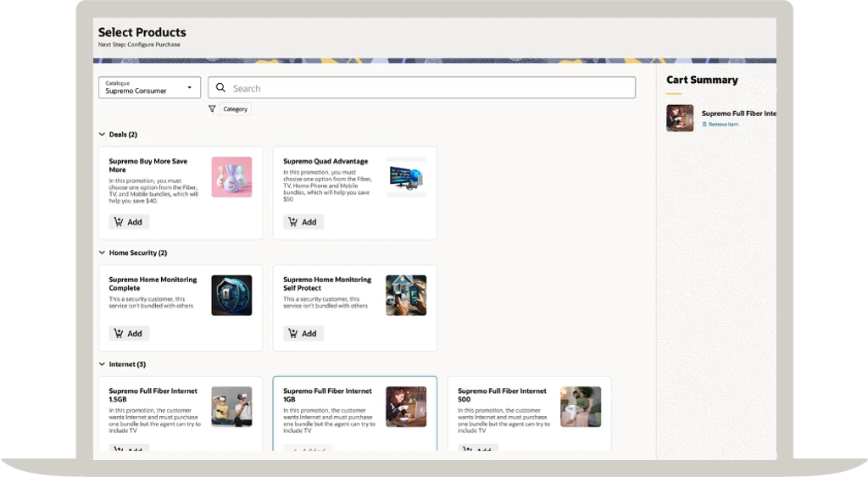Click cart icon on Quad Advantage Add button
Screen dimensions: 868x477
pos(292,222)
